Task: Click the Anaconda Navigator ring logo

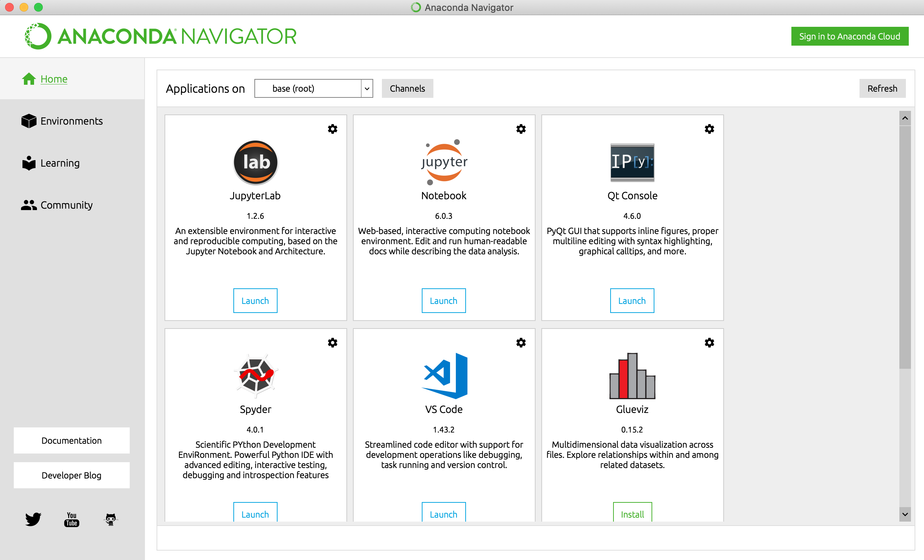Action: pyautogui.click(x=38, y=36)
